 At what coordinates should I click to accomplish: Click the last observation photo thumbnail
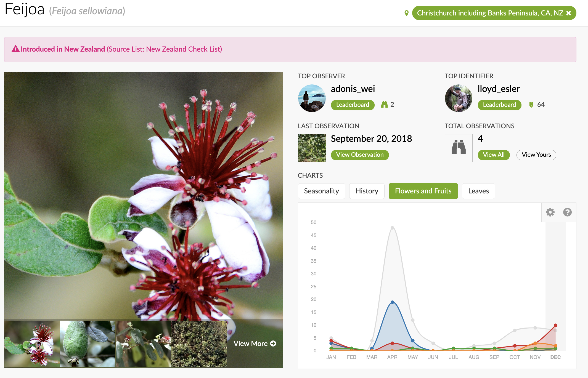tap(312, 148)
